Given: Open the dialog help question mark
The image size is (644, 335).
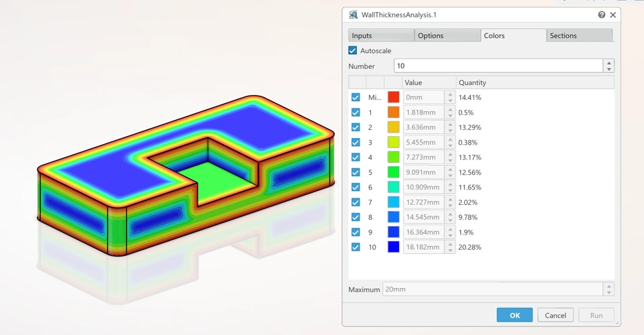Looking at the screenshot, I should pyautogui.click(x=601, y=15).
